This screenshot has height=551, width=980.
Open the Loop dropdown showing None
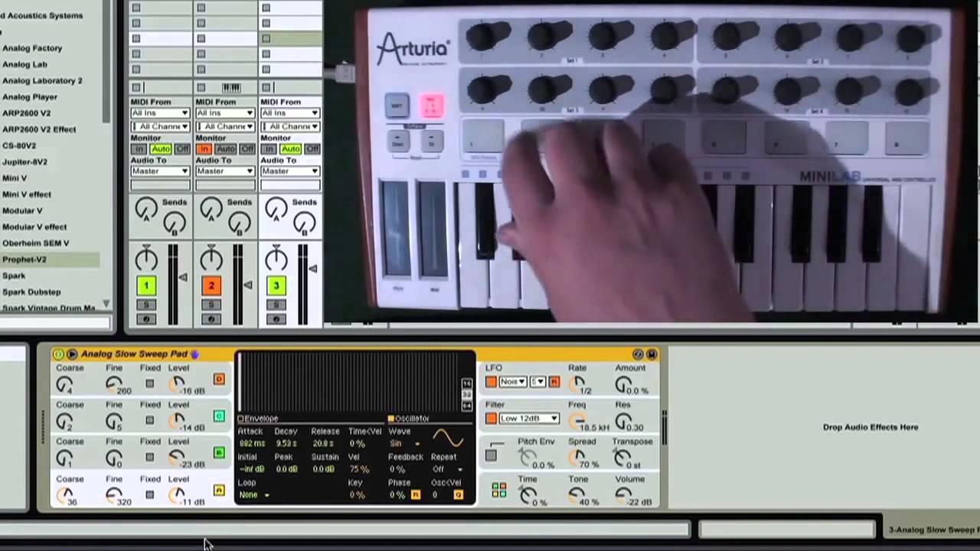point(254,495)
